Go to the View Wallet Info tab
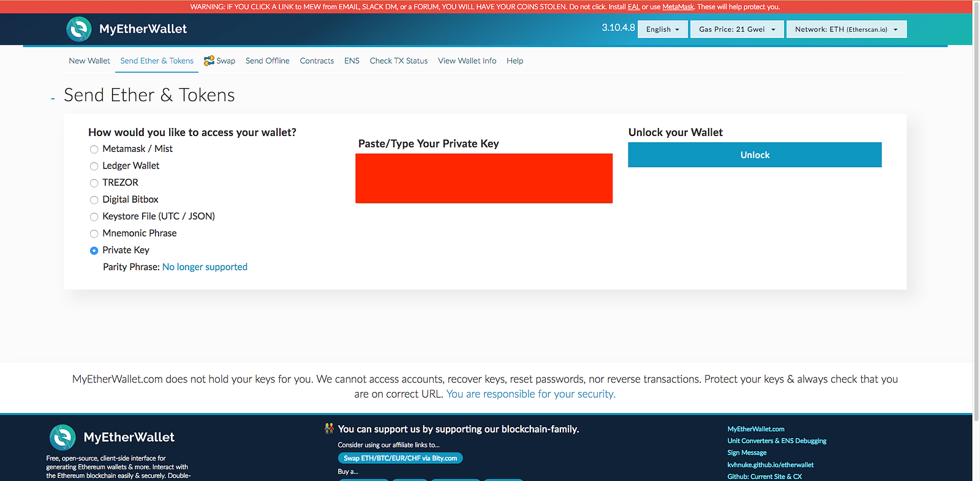The height and width of the screenshot is (481, 980). pos(467,61)
